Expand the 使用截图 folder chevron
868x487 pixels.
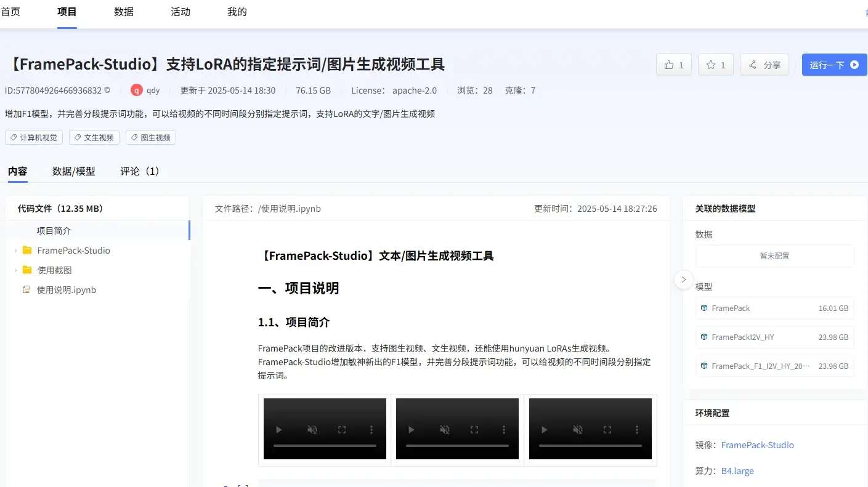(15, 270)
